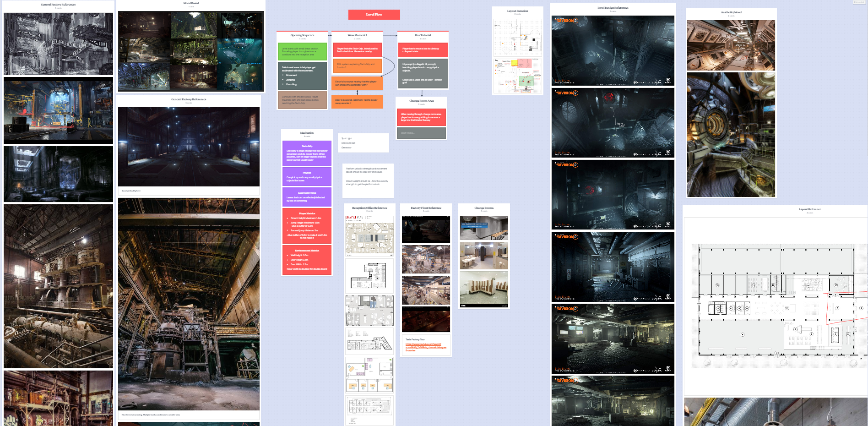This screenshot has width=868, height=426.
Task: Click the Wow Moment 1 column title
Action: (x=357, y=35)
